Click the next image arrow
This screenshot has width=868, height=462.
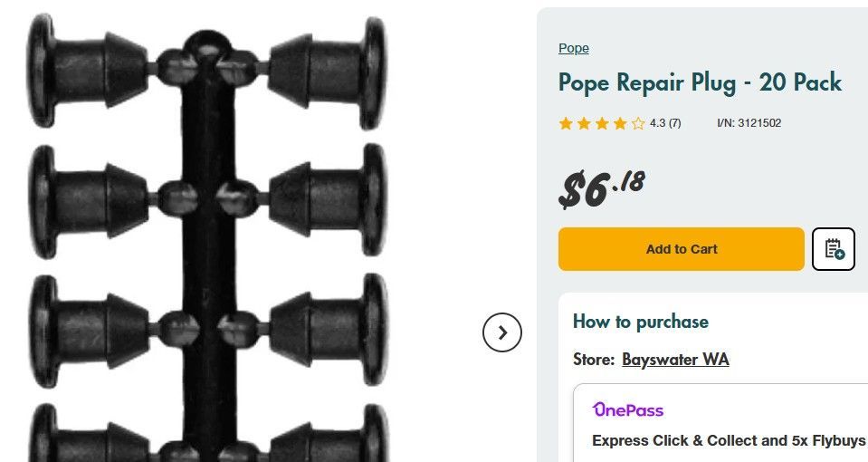point(502,332)
